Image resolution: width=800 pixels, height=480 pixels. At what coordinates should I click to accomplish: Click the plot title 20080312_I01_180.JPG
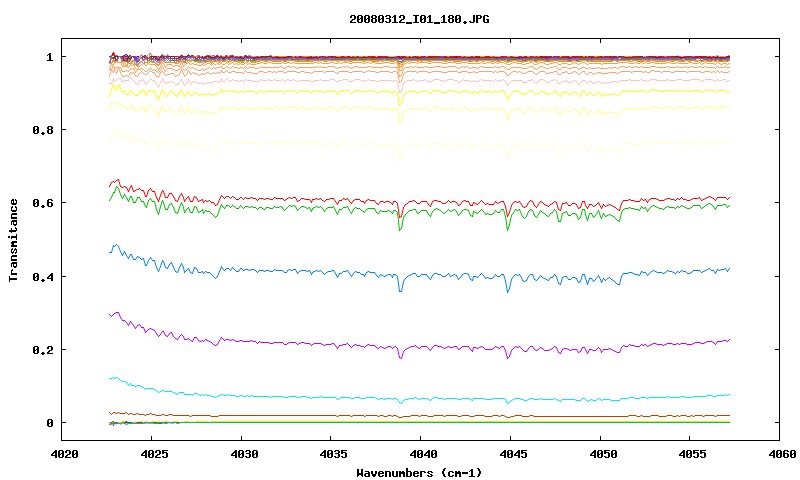tap(419, 19)
